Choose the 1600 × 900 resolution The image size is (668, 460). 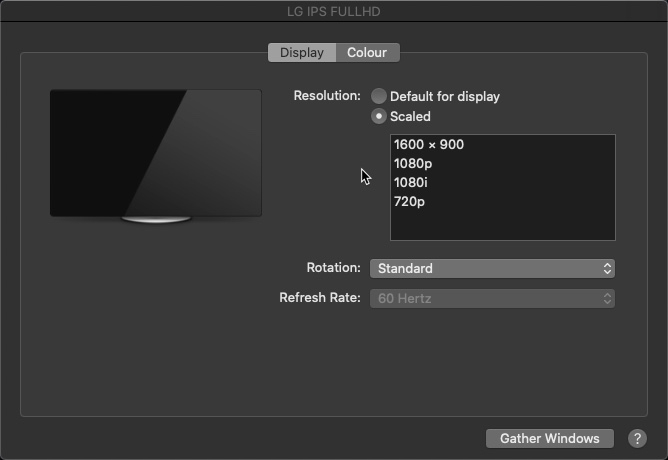(503, 144)
